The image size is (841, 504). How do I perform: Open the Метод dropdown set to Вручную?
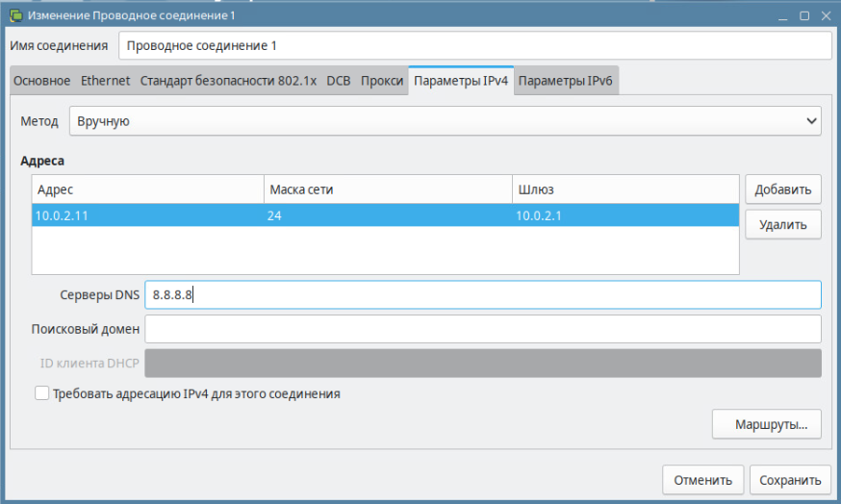[446, 121]
